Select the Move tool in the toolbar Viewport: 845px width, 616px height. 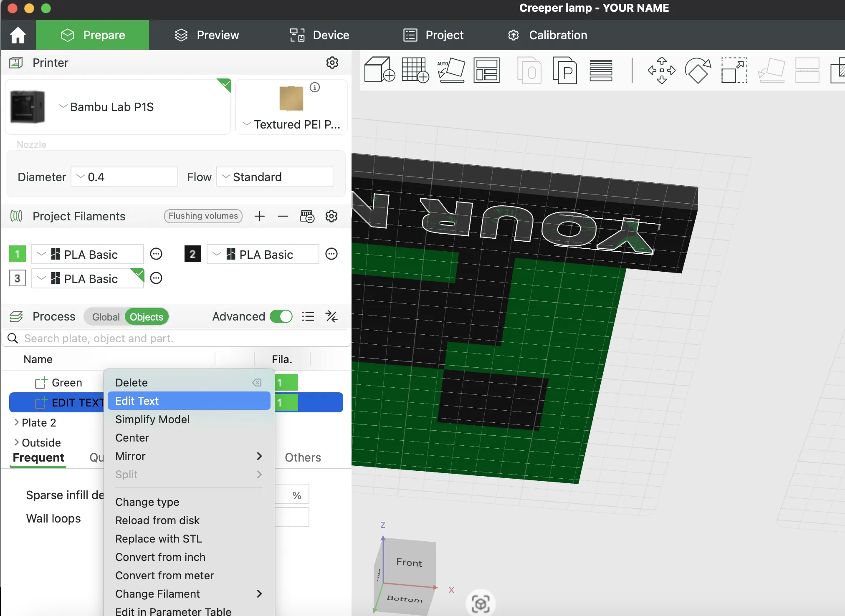coord(662,70)
